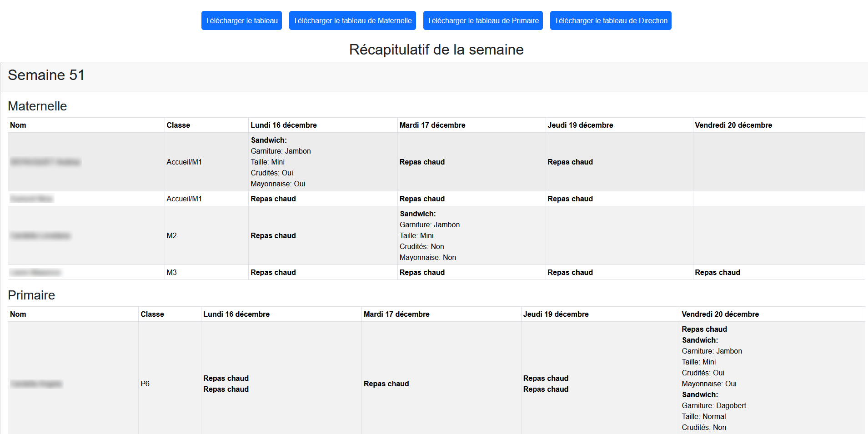Screen dimensions: 868x434
Task: Click the Garniture: Dagobert sandwich line
Action: (714, 406)
